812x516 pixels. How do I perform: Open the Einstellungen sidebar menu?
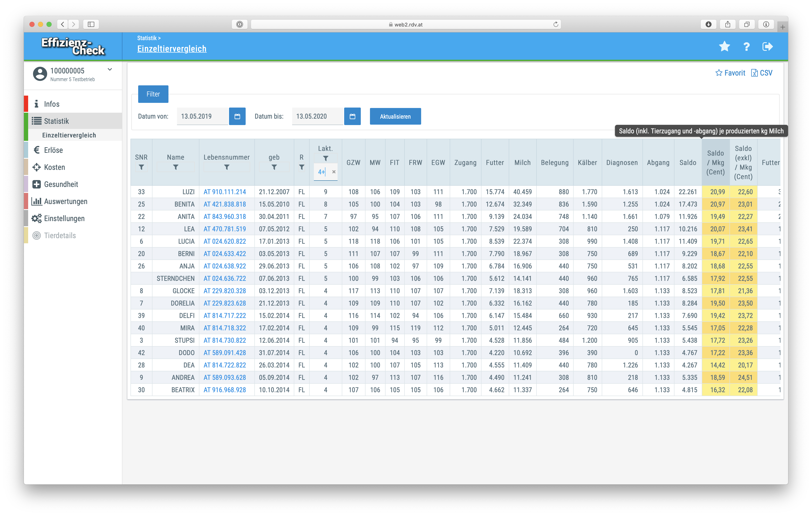coord(64,218)
